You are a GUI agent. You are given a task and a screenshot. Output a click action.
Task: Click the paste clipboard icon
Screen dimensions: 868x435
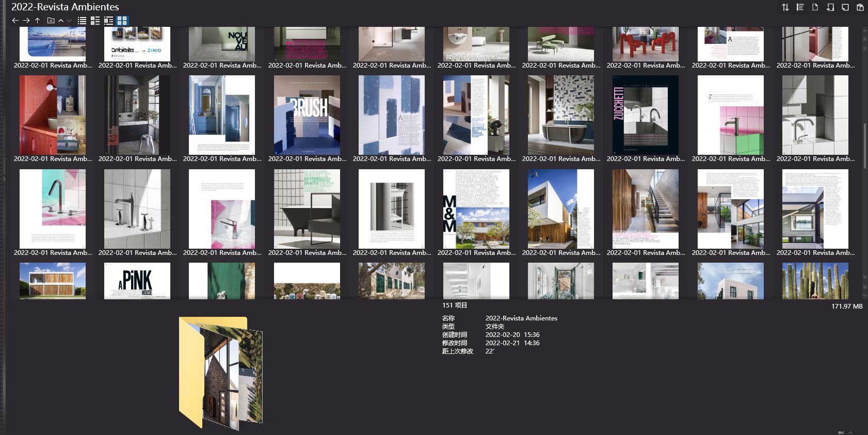pos(860,7)
